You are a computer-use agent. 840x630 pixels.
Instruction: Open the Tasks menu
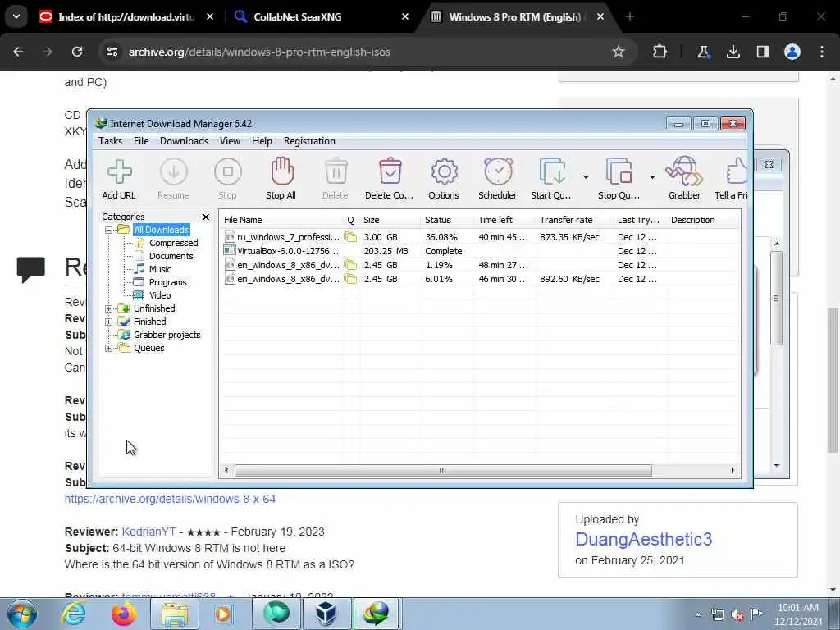pyautogui.click(x=111, y=141)
